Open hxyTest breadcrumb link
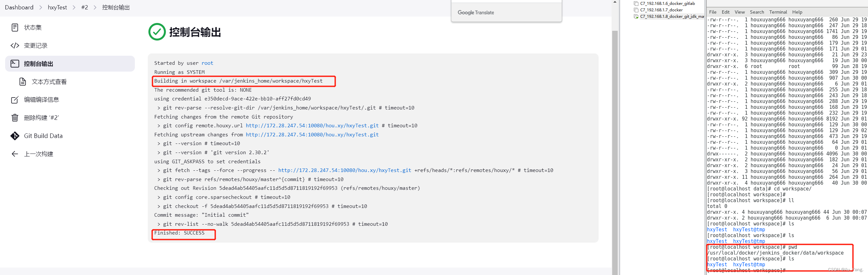 [x=57, y=7]
